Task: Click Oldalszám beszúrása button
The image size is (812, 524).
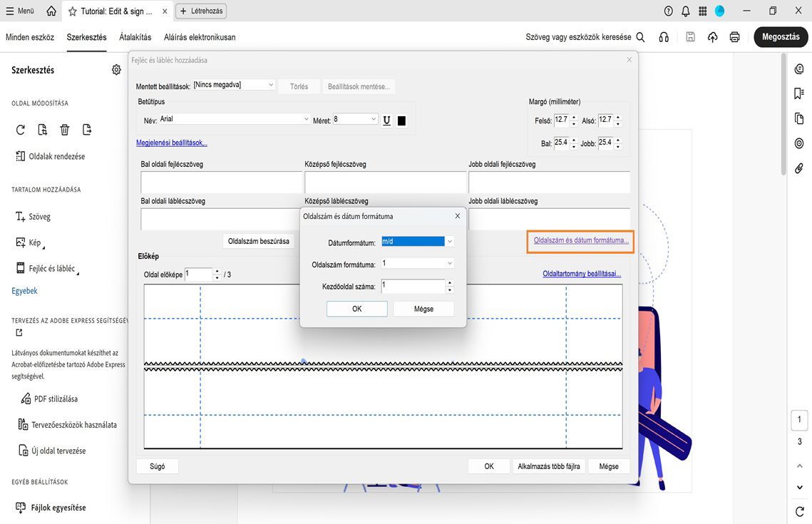Action: [x=258, y=241]
